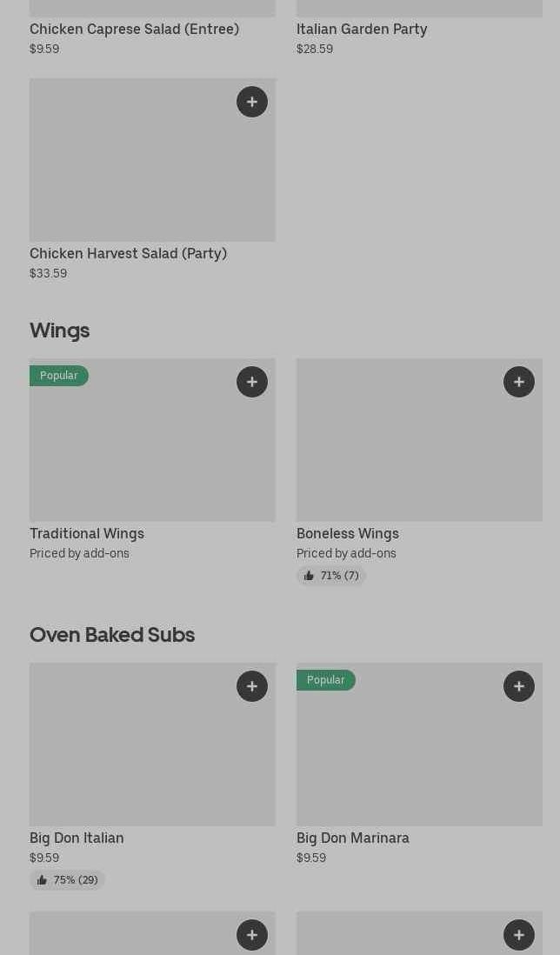Click Popular badge on Big Don Marinara
The image size is (560, 955).
coord(326,680)
